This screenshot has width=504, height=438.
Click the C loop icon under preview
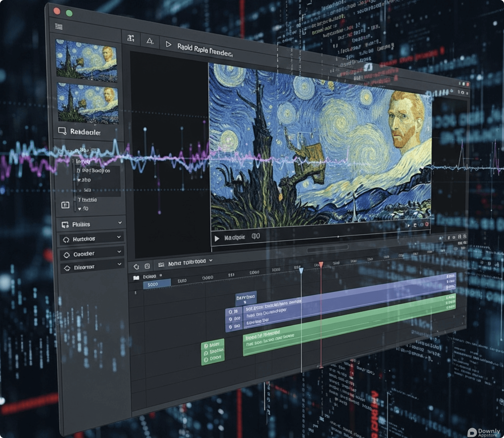(415, 225)
